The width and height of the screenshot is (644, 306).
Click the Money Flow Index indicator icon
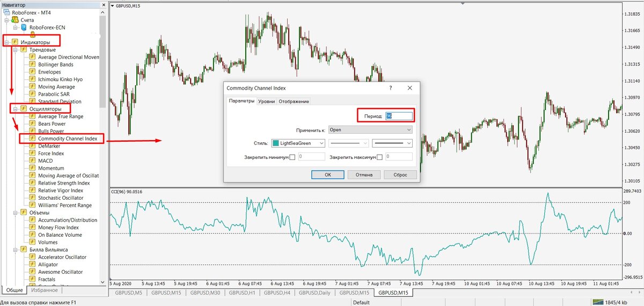point(32,228)
